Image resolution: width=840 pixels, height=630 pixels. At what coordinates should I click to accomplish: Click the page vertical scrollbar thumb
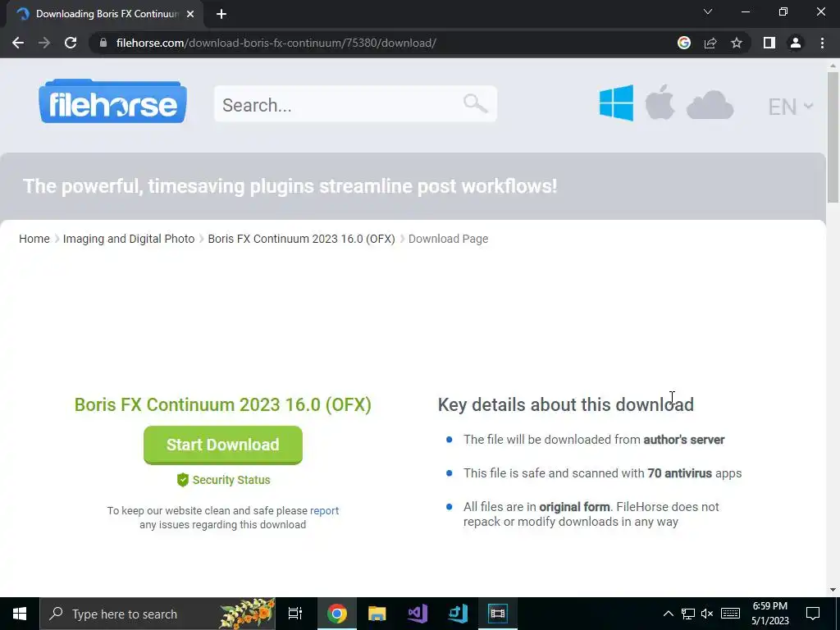(833, 137)
